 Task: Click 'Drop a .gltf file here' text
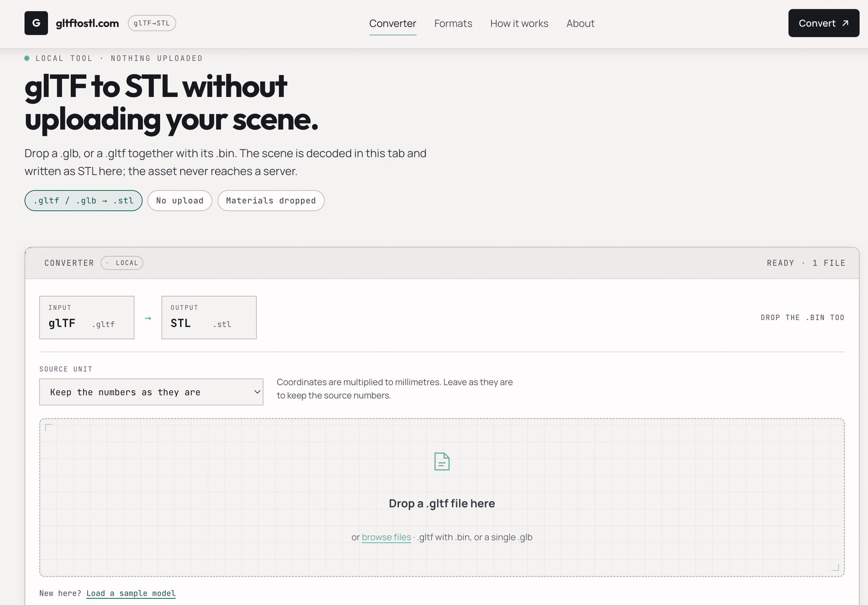[x=442, y=503]
